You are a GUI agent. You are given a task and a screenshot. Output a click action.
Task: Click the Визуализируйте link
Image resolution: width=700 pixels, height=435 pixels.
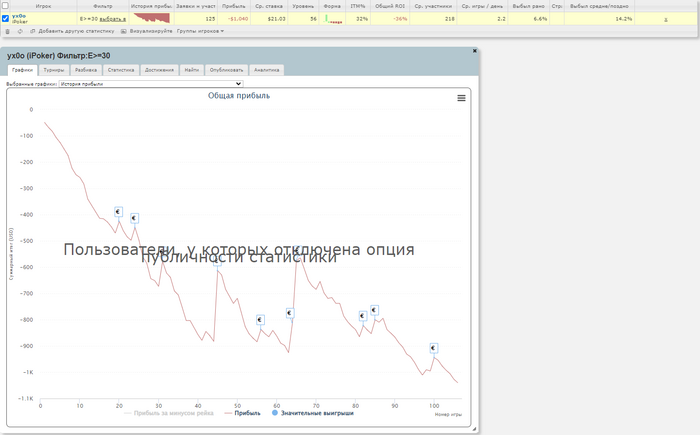(x=151, y=31)
